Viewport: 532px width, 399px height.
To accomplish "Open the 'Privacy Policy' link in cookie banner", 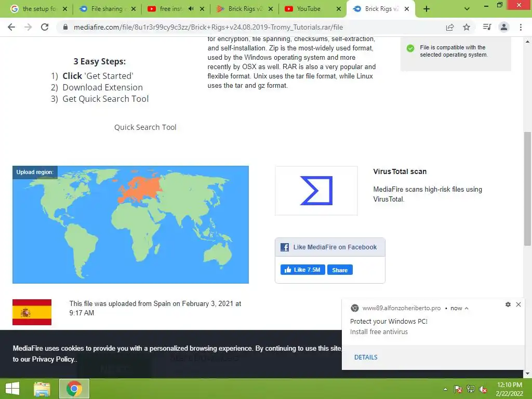I will coord(53,359).
